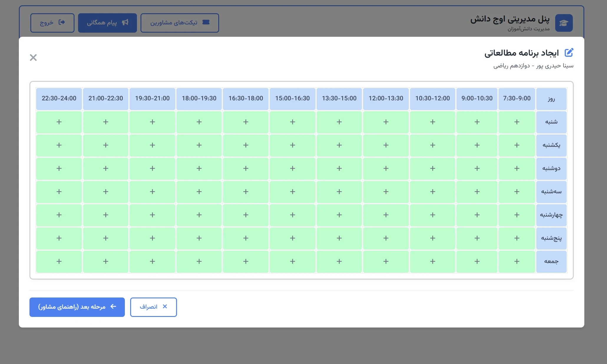The height and width of the screenshot is (364, 607).
Task: Click the مدیریت دانش‌آموزان subtitle
Action: (529, 29)
